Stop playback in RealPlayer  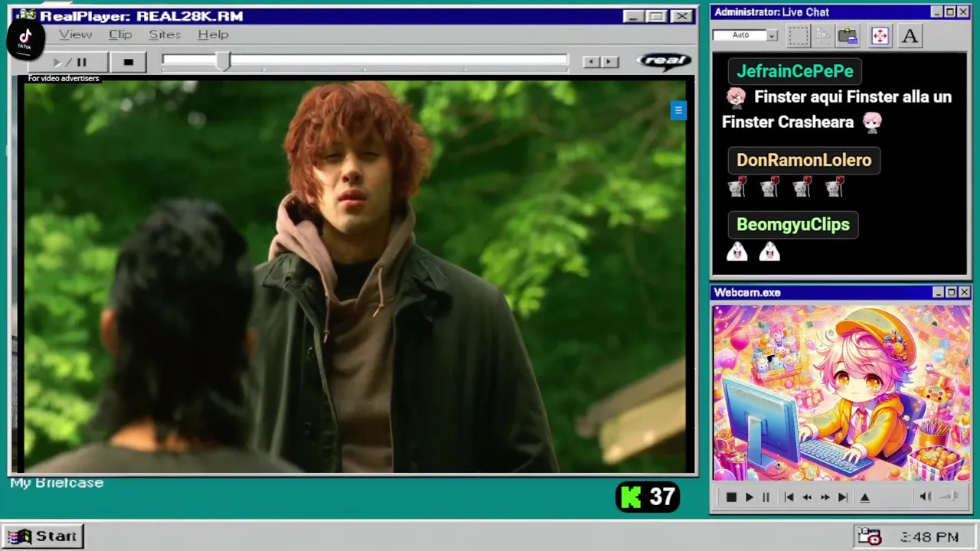point(128,62)
